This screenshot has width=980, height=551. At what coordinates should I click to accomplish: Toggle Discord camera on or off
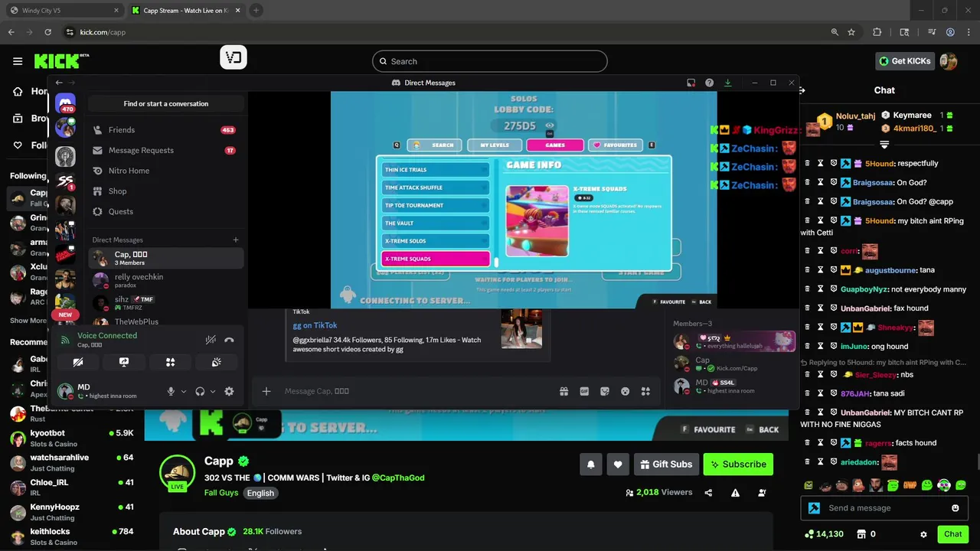click(x=77, y=362)
